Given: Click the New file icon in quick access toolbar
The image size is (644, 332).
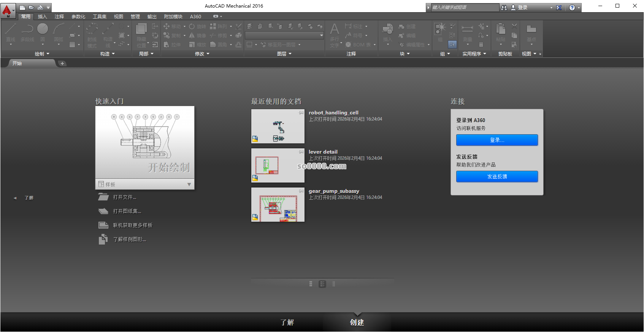Looking at the screenshot, I should click(22, 7).
